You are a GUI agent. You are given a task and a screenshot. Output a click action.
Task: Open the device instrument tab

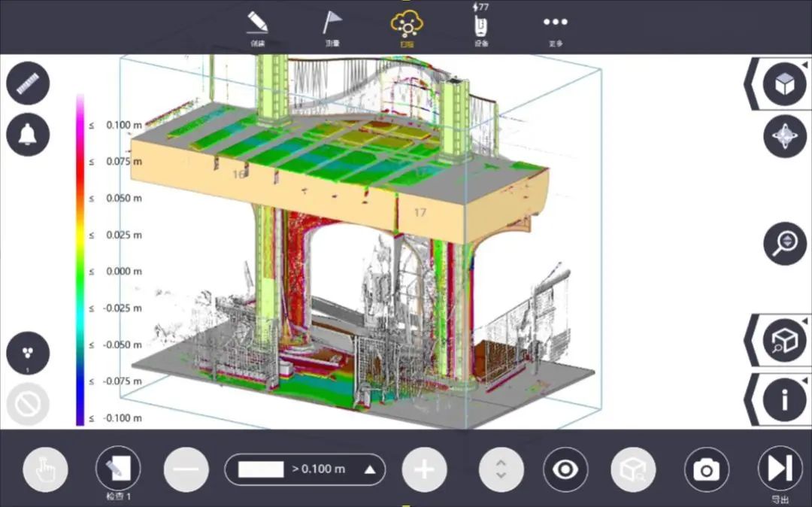(x=481, y=27)
